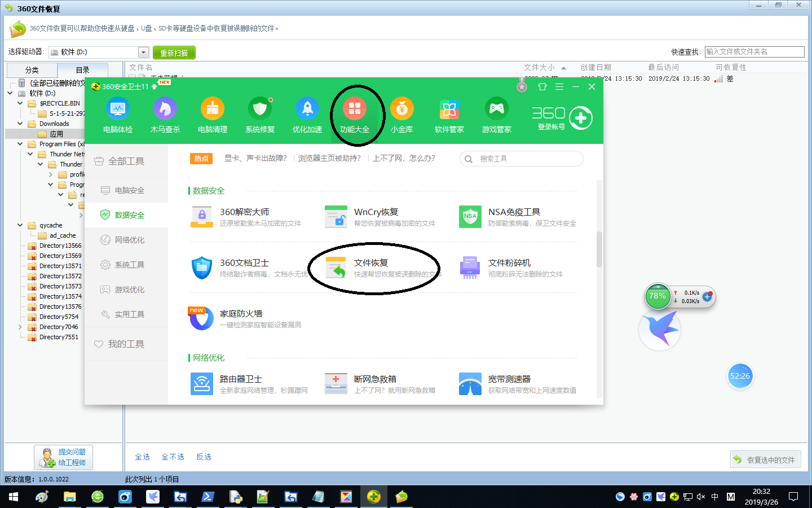The image size is (812, 508).
Task: Collapse the $RECYCLE.BIN tree node
Action: [20, 103]
